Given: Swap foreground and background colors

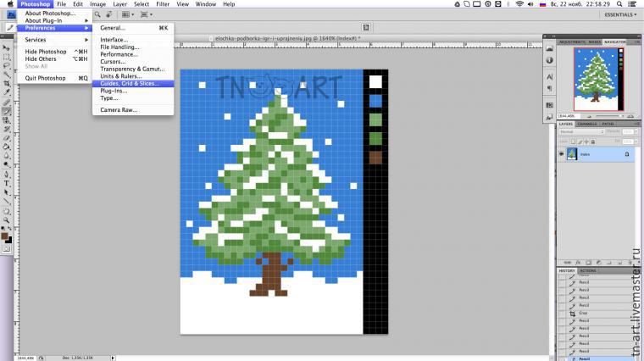Looking at the screenshot, I should (10, 228).
